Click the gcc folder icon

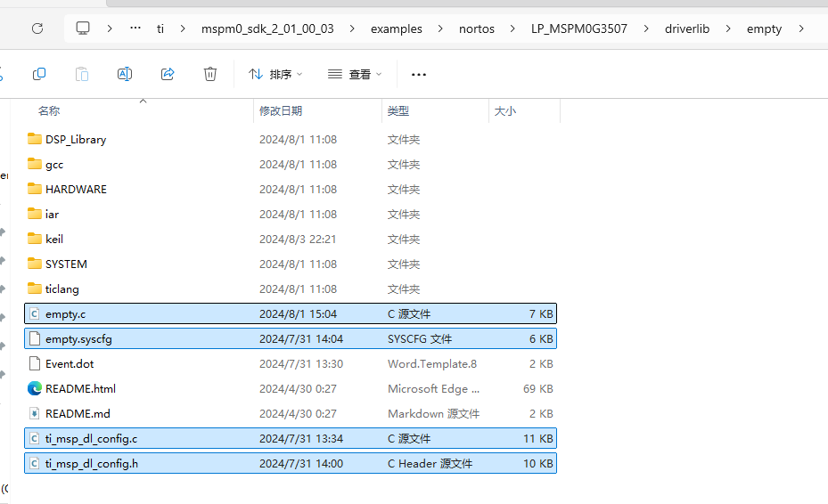[x=35, y=164]
